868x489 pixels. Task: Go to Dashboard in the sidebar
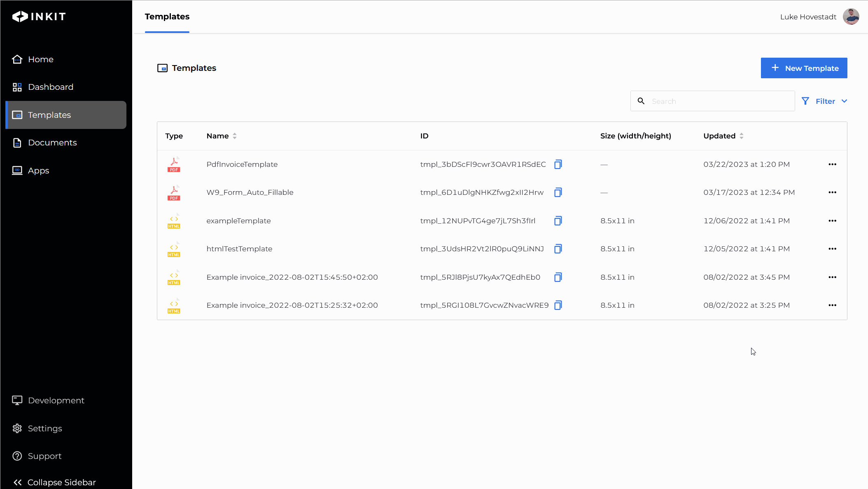(x=51, y=87)
